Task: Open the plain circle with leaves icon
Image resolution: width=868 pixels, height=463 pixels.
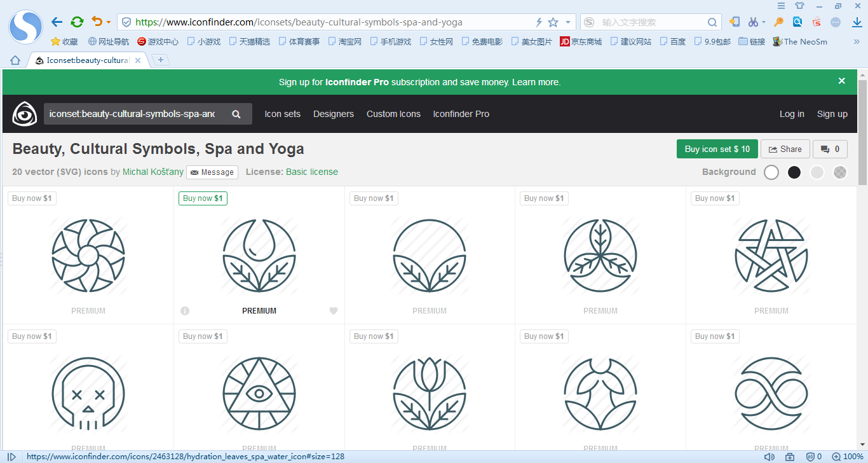Action: pyautogui.click(x=430, y=256)
